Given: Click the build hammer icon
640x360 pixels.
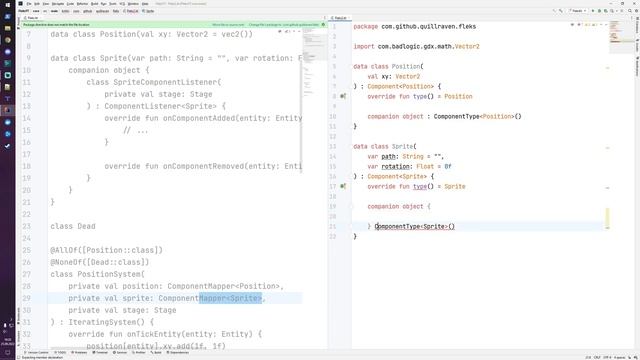Looking at the screenshot, I should tap(561, 11).
